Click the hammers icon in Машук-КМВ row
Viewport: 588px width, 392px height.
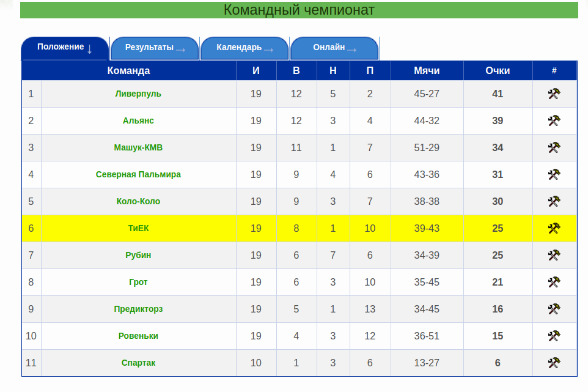pos(554,148)
